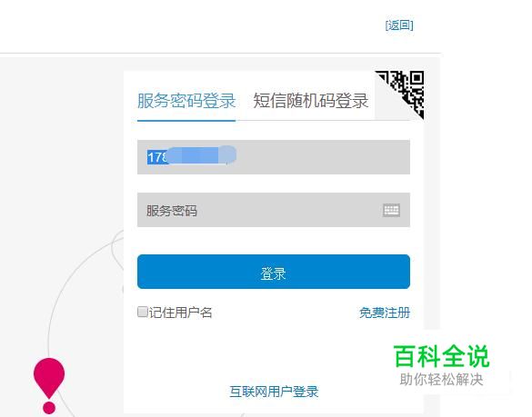The image size is (532, 417).
Task: Tick the 记住用户名 checkbox
Action: 142,312
